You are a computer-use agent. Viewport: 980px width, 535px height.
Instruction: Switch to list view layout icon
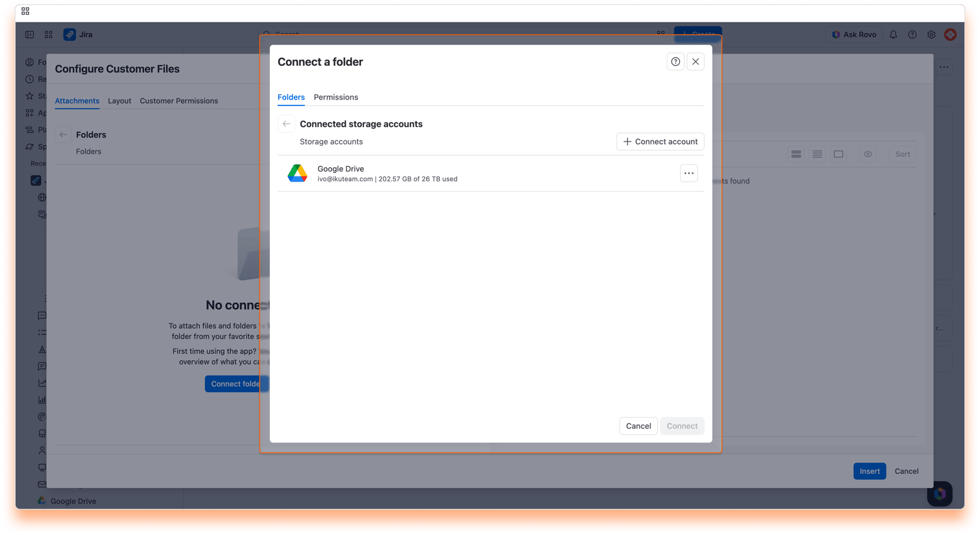[x=817, y=154]
